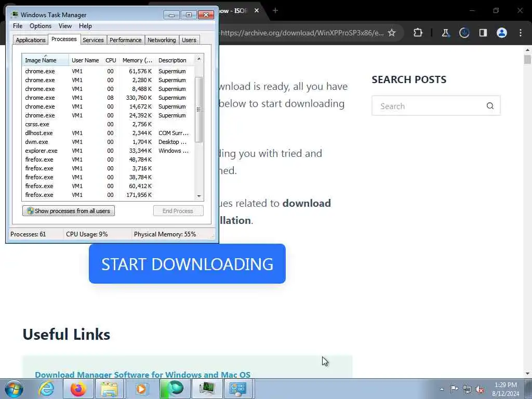Image resolution: width=532 pixels, height=399 pixels.
Task: Click the START DOWNLOADING button
Action: pyautogui.click(x=187, y=263)
